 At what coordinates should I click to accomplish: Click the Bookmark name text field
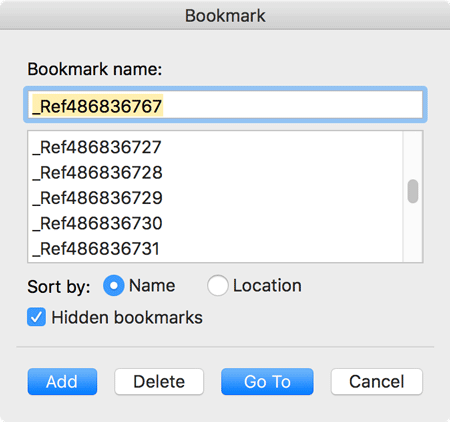pyautogui.click(x=225, y=105)
